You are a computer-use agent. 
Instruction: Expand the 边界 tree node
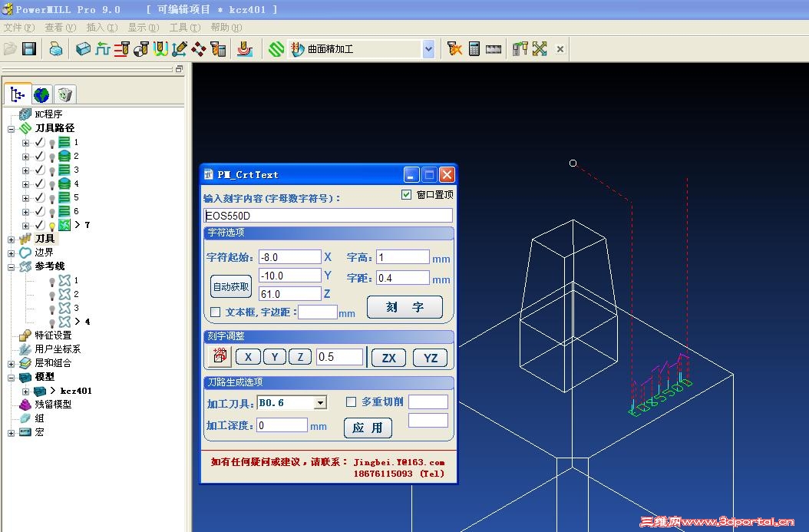[11, 253]
